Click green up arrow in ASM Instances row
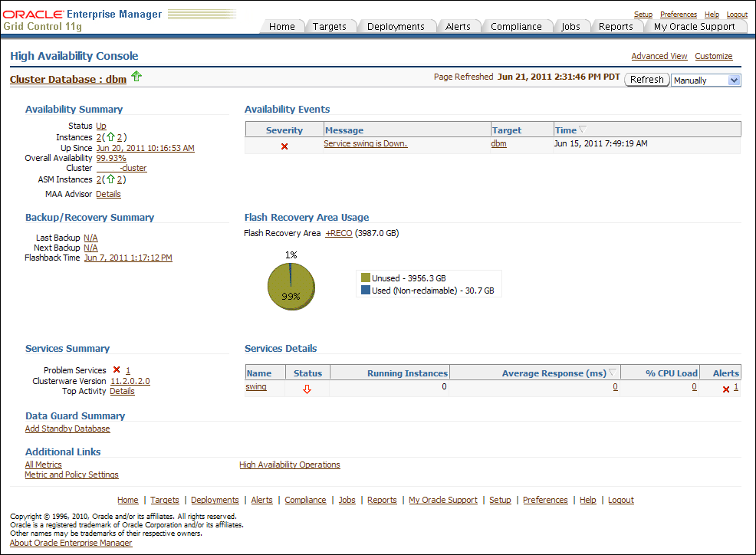The width and height of the screenshot is (756, 555). click(110, 179)
